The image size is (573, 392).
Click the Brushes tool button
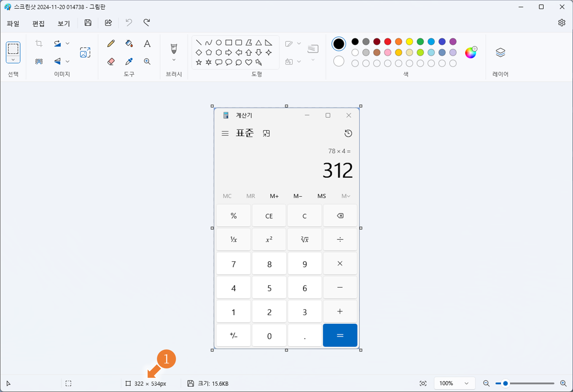(174, 48)
